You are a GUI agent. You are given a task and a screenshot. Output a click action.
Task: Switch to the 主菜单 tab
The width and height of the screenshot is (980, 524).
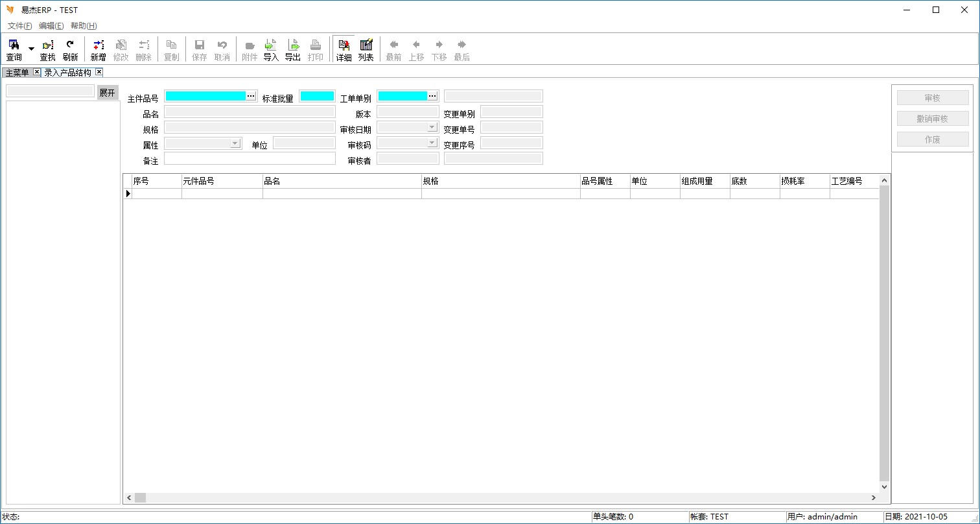[x=17, y=73]
